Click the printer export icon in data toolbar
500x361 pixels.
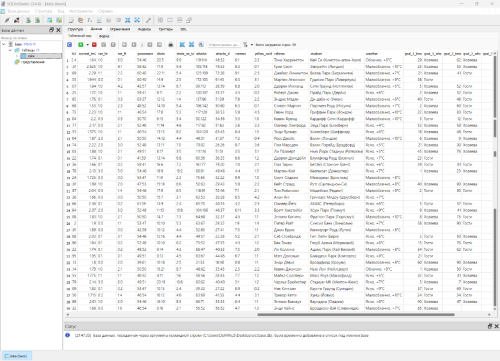pyautogui.click(x=171, y=44)
